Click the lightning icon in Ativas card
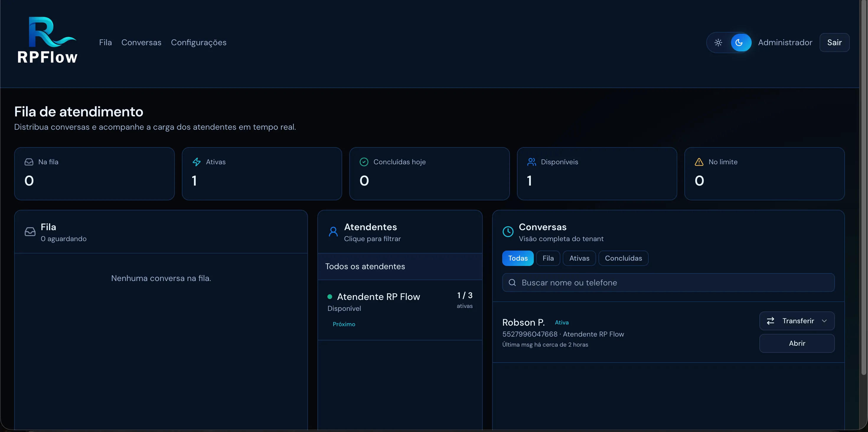This screenshot has height=432, width=868. click(x=196, y=162)
